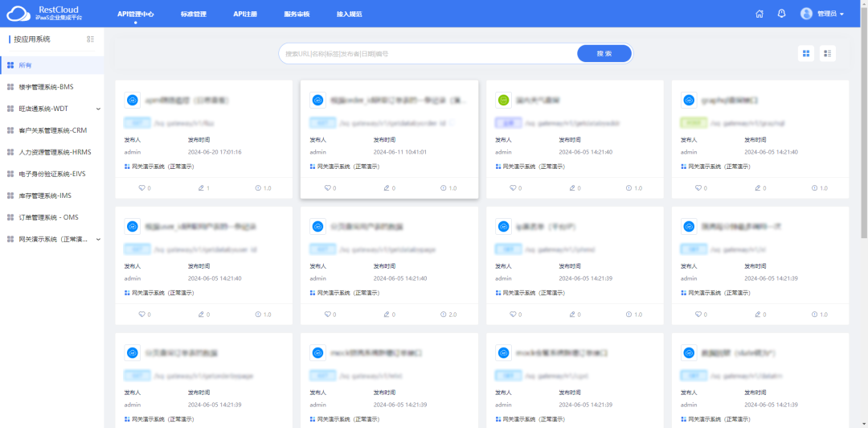Select 库存管理系统-IMS in sidebar
The width and height of the screenshot is (868, 428).
[45, 195]
